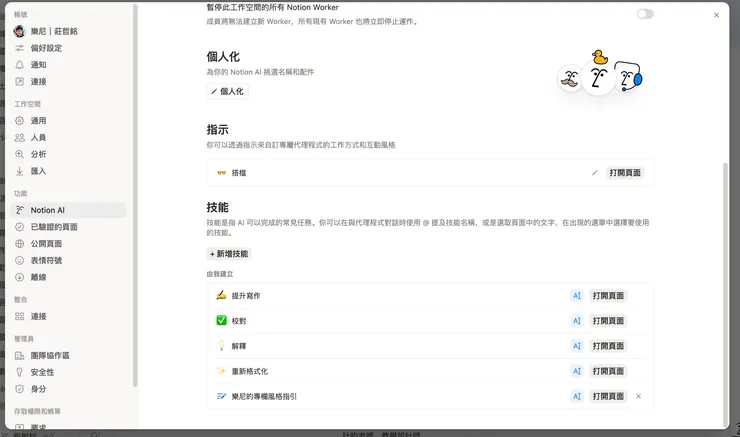Viewport: 740px width, 437px height.
Task: Click the shield icon beside 身分
Action: [x=19, y=389]
